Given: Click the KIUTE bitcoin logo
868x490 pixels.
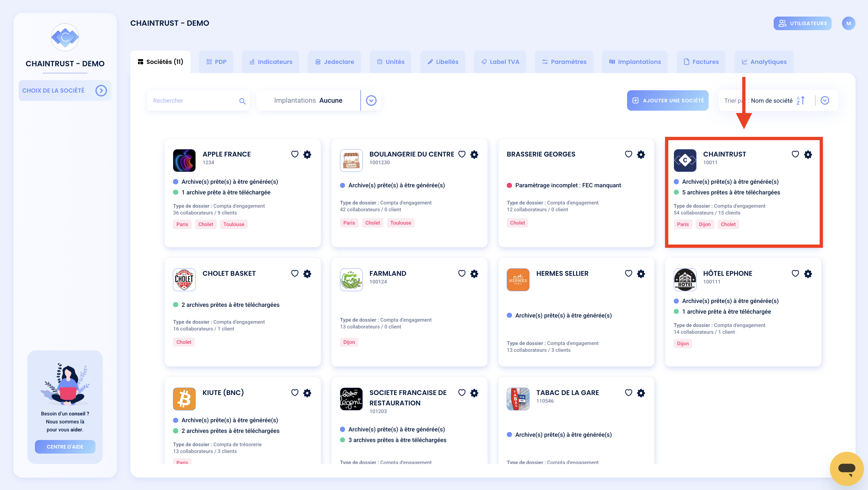Looking at the screenshot, I should click(184, 399).
